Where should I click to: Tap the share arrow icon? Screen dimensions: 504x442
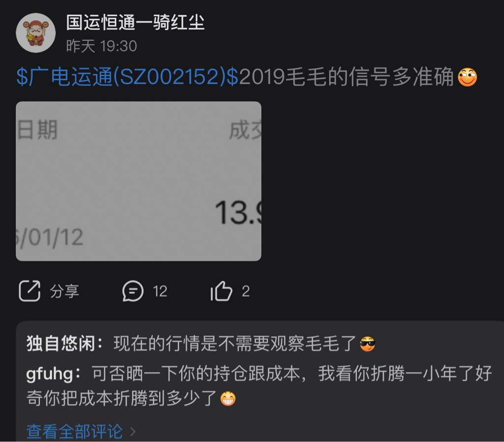click(30, 291)
